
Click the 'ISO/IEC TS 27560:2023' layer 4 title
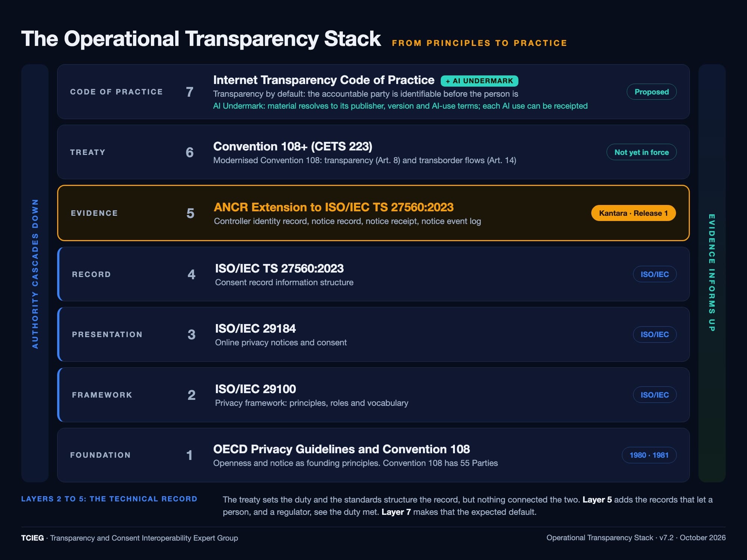click(x=279, y=268)
